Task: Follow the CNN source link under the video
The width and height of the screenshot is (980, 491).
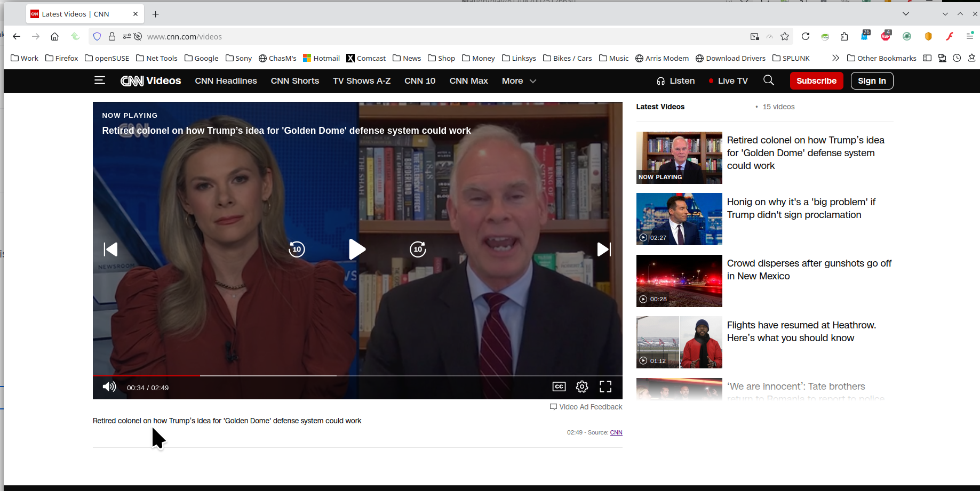Action: click(x=616, y=432)
